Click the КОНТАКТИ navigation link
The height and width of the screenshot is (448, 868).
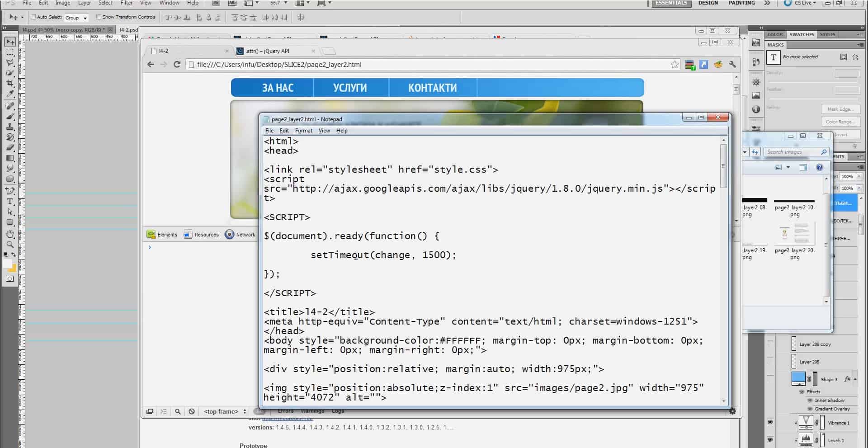(x=432, y=88)
